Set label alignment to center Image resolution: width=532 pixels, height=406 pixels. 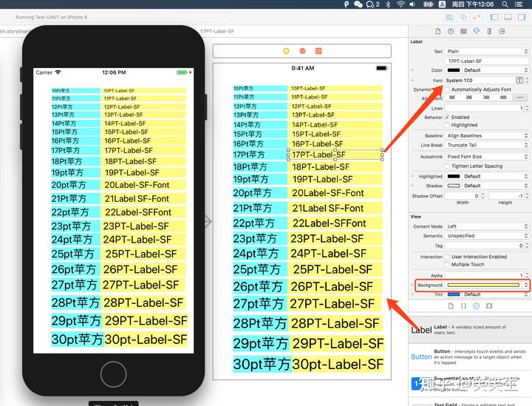pos(469,98)
